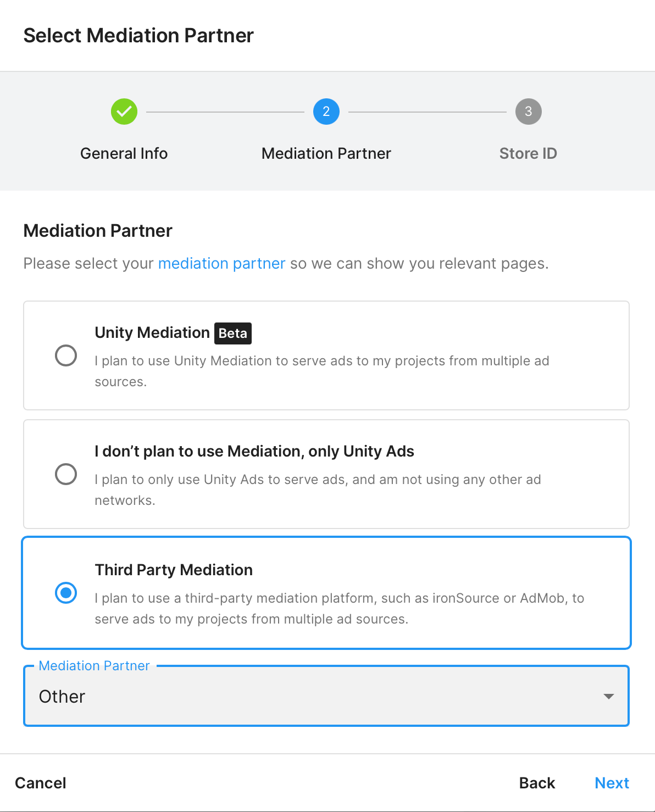Jump to the Store ID step label

pos(528,153)
